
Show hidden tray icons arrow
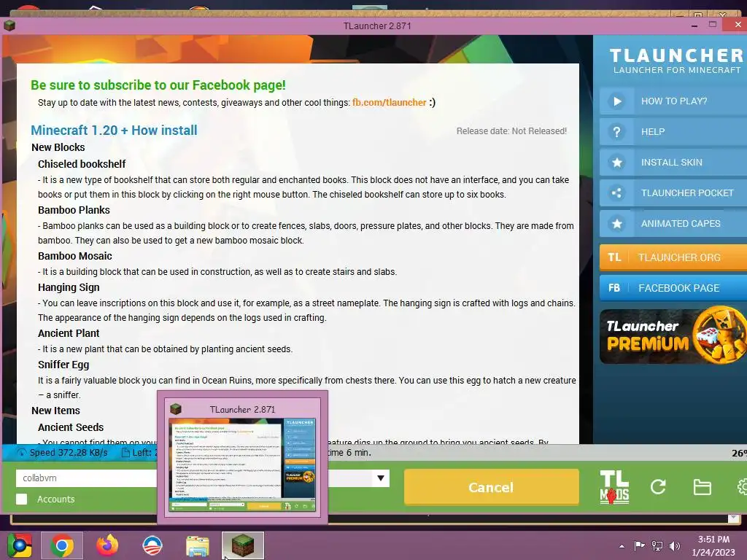(622, 546)
